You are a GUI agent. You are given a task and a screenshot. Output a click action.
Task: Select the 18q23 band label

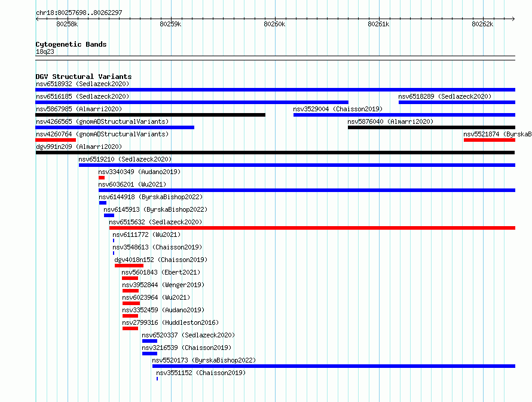tap(45, 51)
